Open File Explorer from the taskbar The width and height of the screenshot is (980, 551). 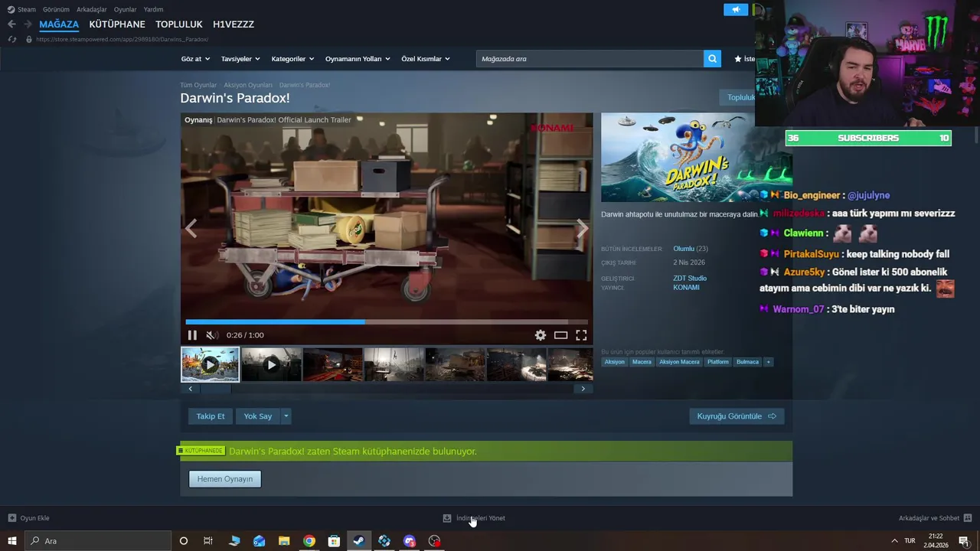point(284,541)
